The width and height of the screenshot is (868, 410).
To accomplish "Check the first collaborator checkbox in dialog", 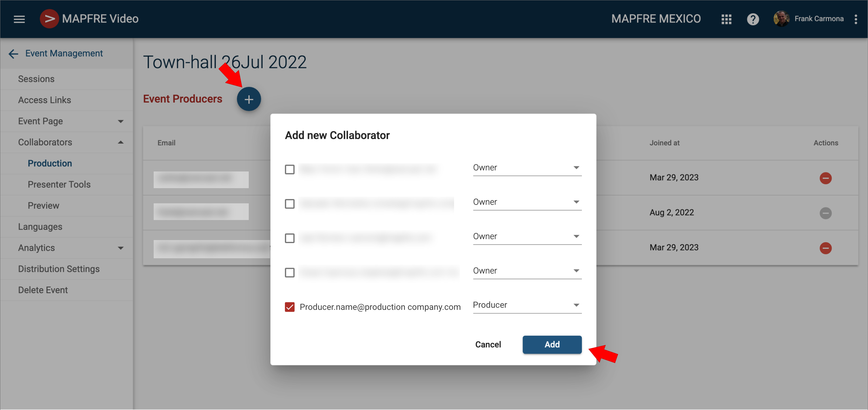I will point(289,169).
